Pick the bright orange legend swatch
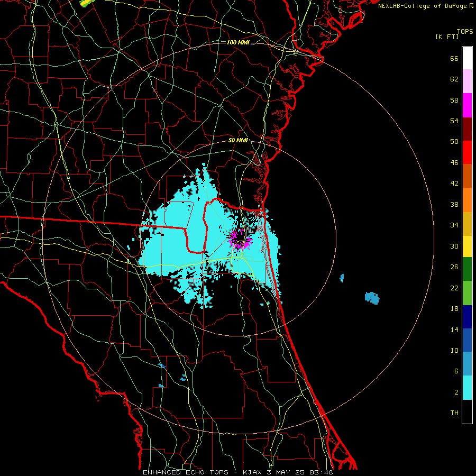This screenshot has width=476, height=476. 467,200
